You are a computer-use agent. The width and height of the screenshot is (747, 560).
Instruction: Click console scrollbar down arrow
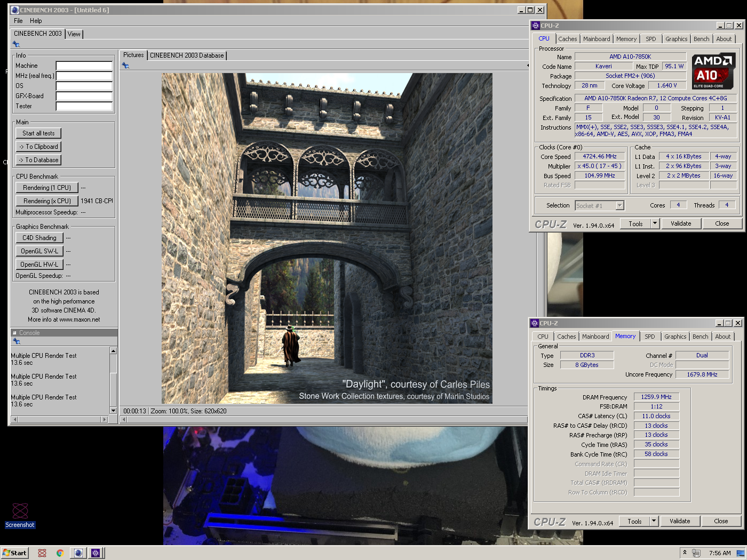(113, 410)
